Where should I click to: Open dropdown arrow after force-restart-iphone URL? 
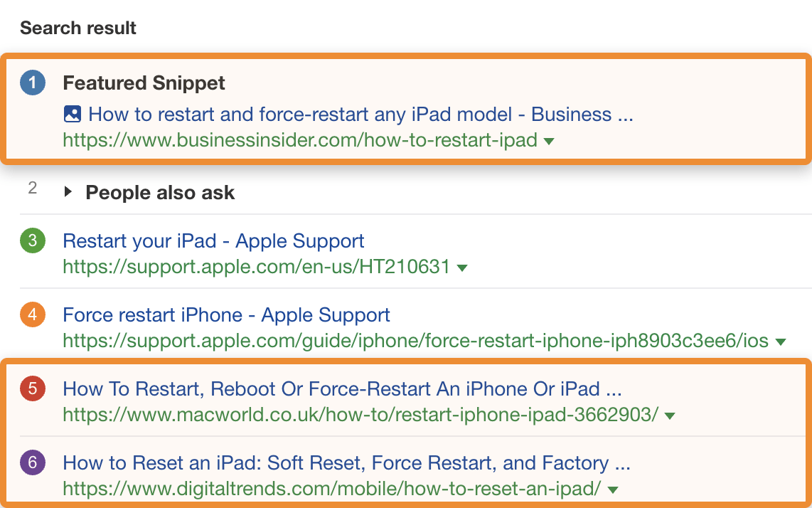(x=781, y=342)
